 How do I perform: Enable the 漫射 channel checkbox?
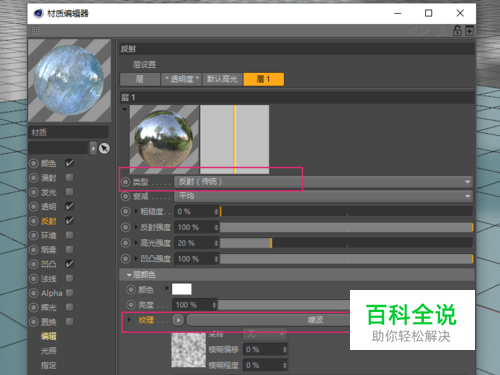point(69,177)
